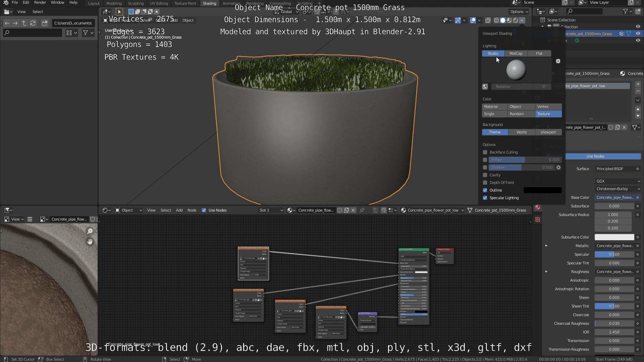Select MatCap lighting mode

[516, 53]
